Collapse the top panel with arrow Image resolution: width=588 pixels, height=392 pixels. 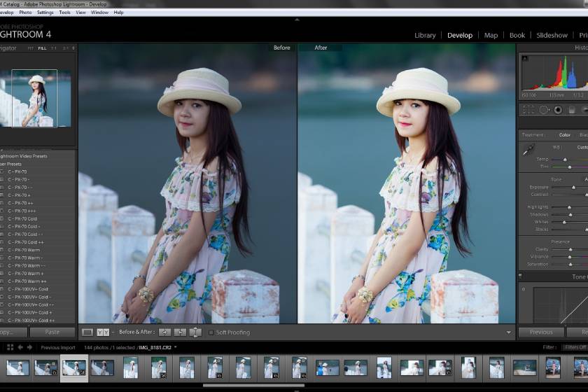[297, 20]
